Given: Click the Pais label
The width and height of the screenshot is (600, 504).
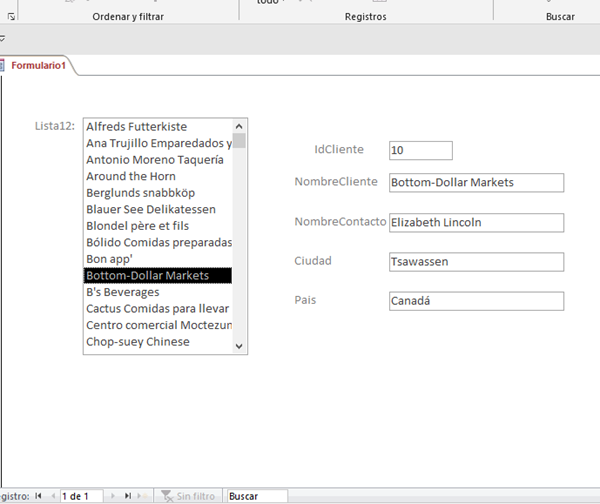Looking at the screenshot, I should [x=305, y=300].
